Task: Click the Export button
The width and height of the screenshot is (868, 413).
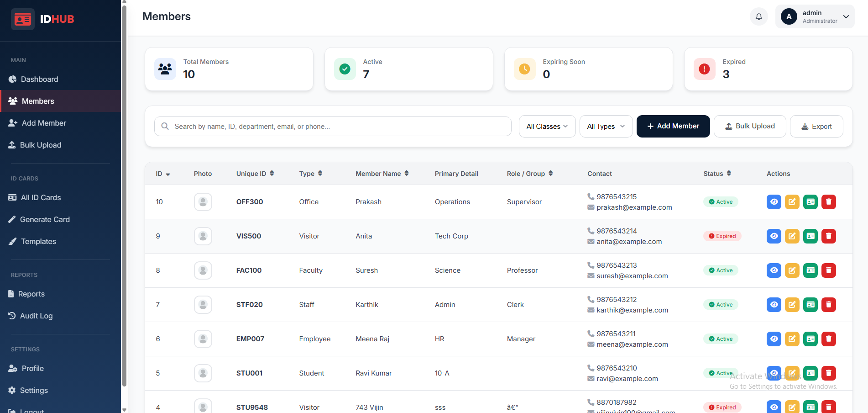Action: 816,127
